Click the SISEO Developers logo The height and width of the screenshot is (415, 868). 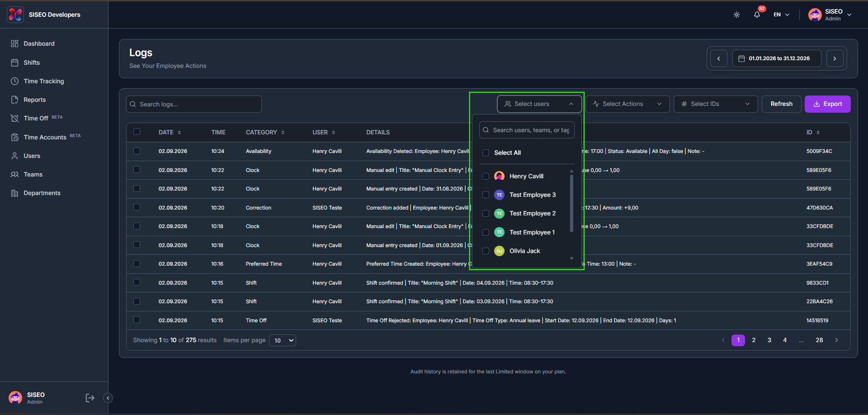pyautogui.click(x=15, y=14)
